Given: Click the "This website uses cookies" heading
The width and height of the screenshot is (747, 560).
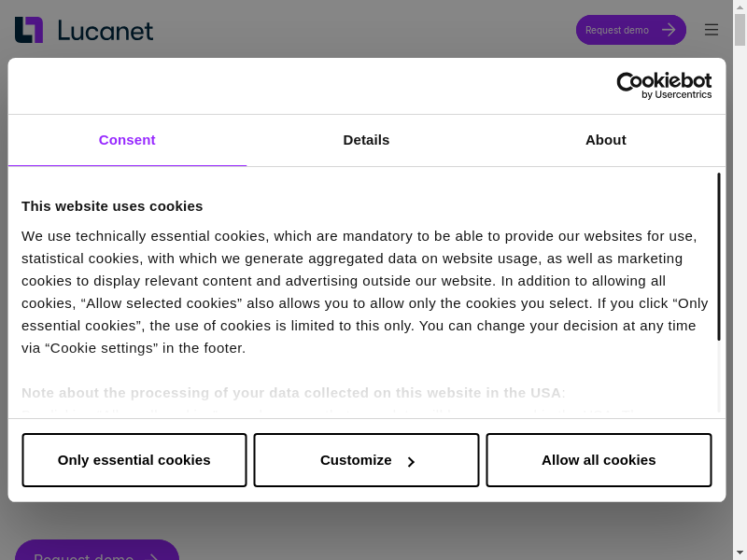Looking at the screenshot, I should [x=112, y=205].
